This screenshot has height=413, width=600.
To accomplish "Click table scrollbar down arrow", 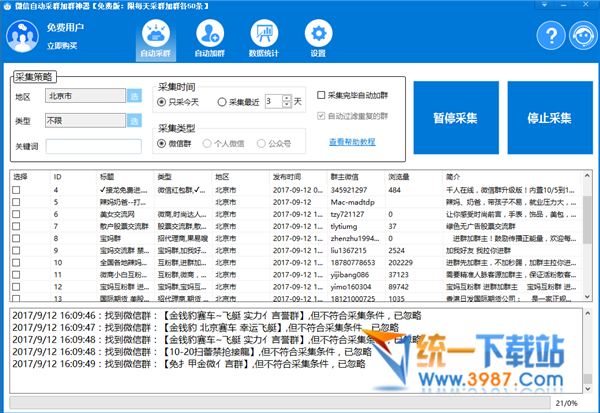I will coord(587,296).
